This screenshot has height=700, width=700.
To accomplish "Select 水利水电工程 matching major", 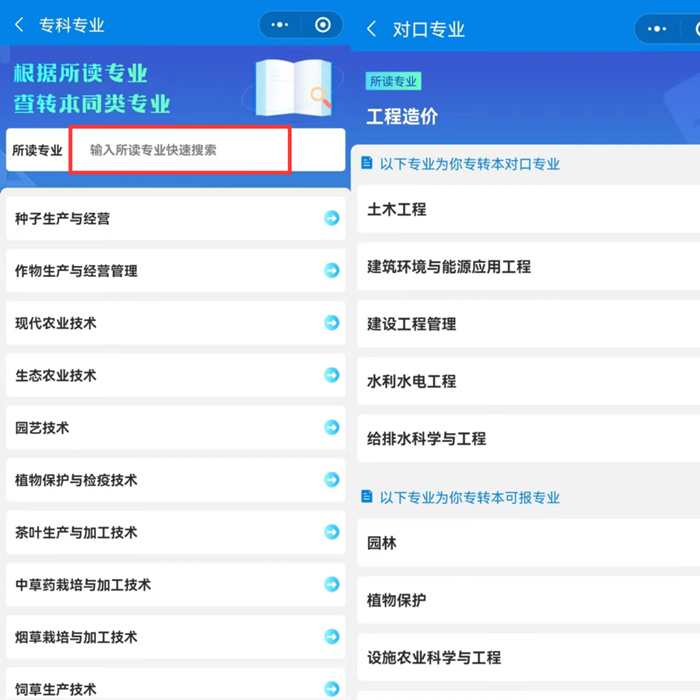I will [412, 381].
